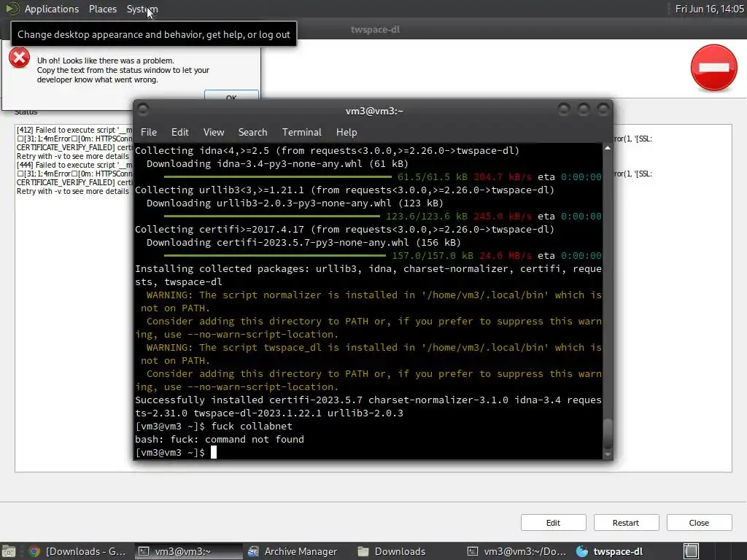
Task: Open the System menu
Action: [x=142, y=9]
